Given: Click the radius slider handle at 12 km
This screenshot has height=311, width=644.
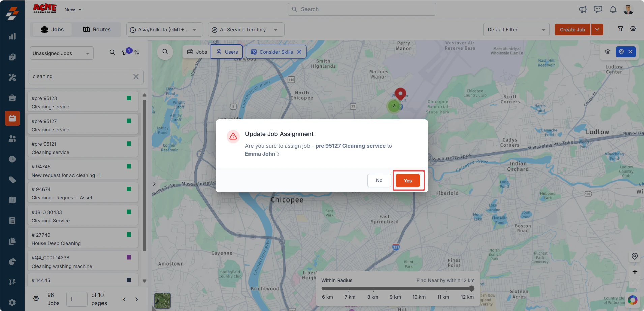Looking at the screenshot, I should point(472,288).
